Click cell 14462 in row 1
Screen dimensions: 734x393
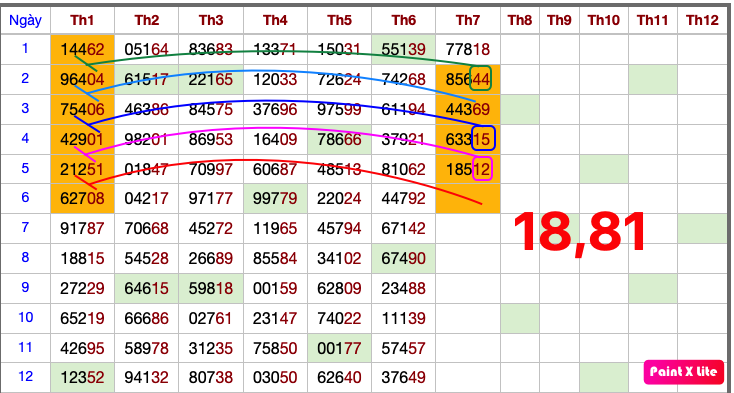point(82,49)
